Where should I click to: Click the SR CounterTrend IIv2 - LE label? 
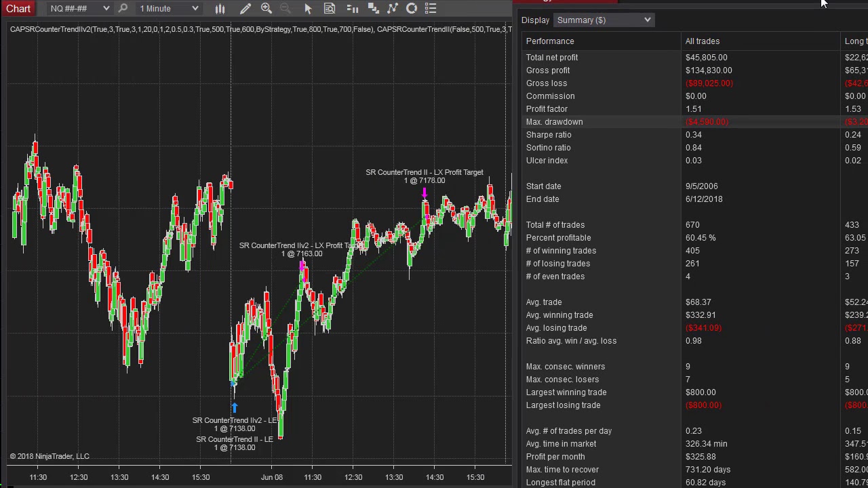pyautogui.click(x=235, y=420)
